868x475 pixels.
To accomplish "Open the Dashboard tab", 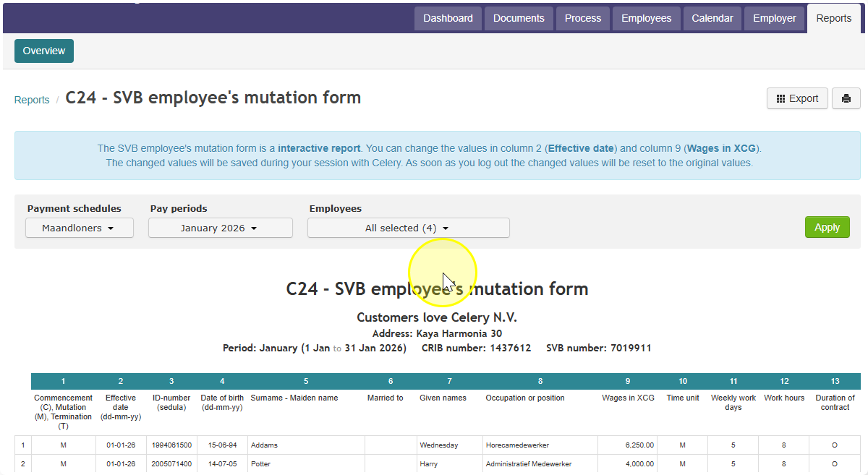I will click(448, 19).
